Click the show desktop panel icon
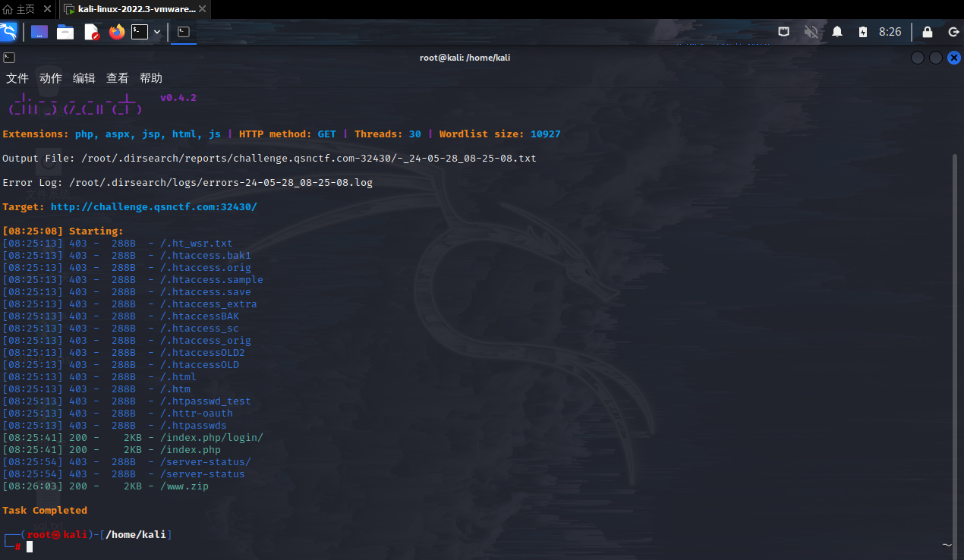 click(39, 32)
